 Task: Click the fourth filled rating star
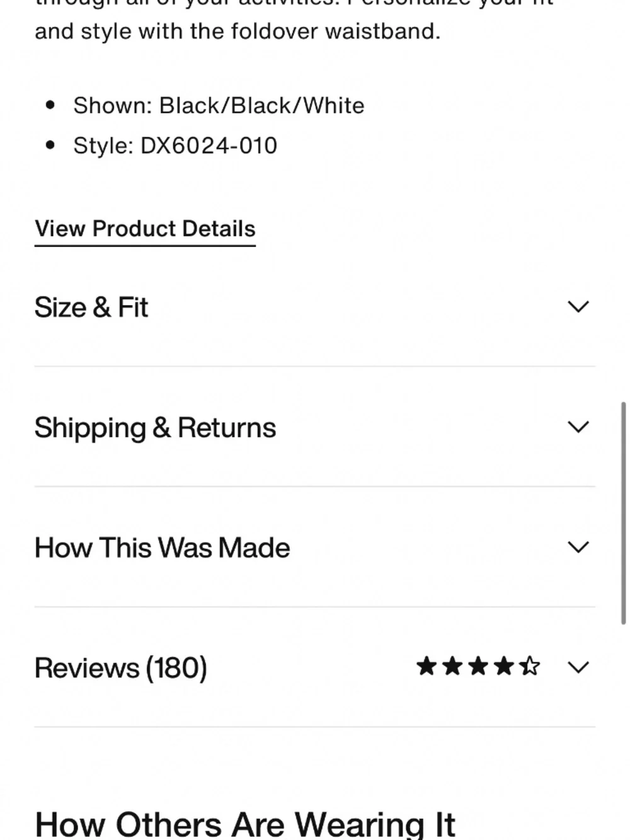coord(504,666)
